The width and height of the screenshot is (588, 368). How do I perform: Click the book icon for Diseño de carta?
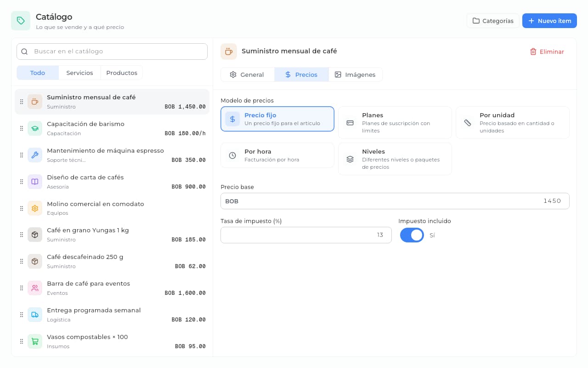tap(35, 182)
